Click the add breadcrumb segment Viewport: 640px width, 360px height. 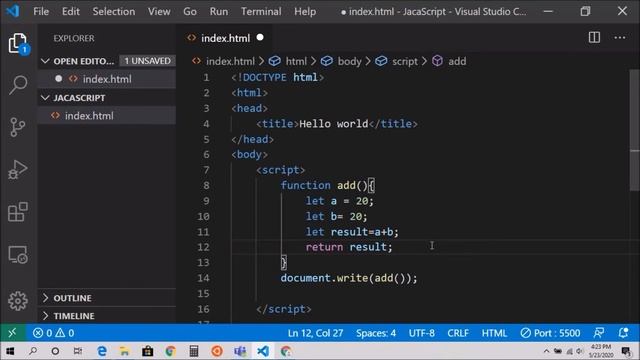click(x=457, y=61)
